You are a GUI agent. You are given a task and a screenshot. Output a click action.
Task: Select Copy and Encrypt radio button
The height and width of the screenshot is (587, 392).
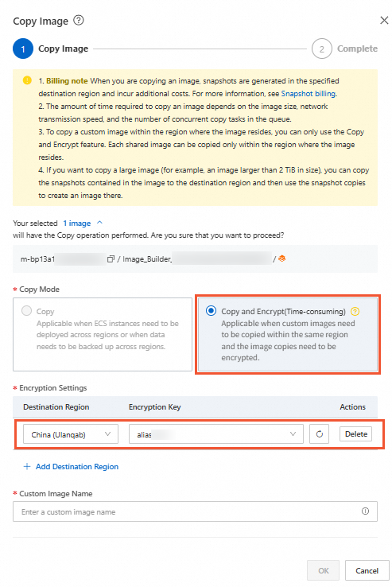click(x=212, y=311)
